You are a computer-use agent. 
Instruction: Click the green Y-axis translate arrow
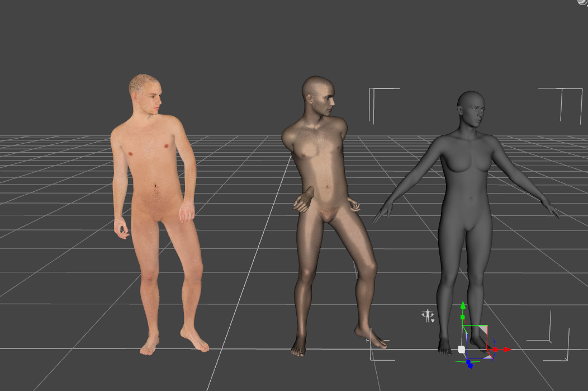tap(463, 305)
